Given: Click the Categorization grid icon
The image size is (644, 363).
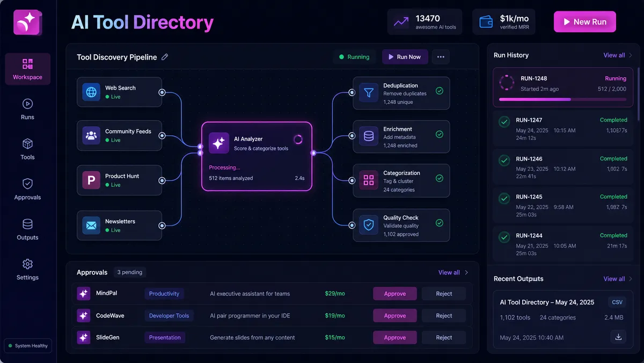Looking at the screenshot, I should point(369,180).
